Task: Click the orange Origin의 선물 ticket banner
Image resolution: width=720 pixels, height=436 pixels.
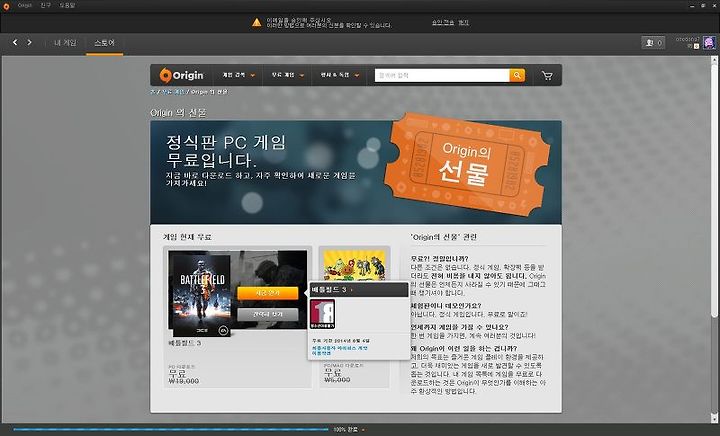Action: tap(467, 163)
